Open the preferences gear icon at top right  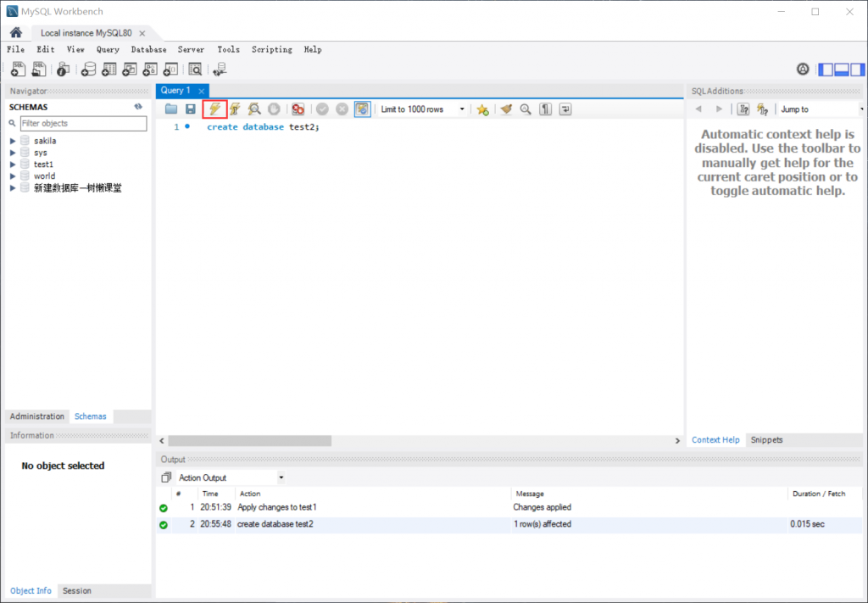tap(803, 70)
